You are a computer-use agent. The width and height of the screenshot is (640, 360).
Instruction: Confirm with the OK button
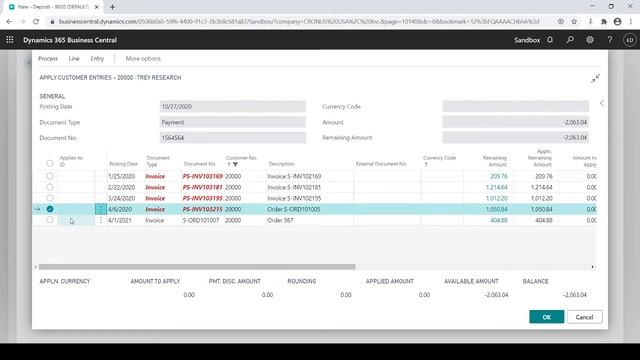547,317
